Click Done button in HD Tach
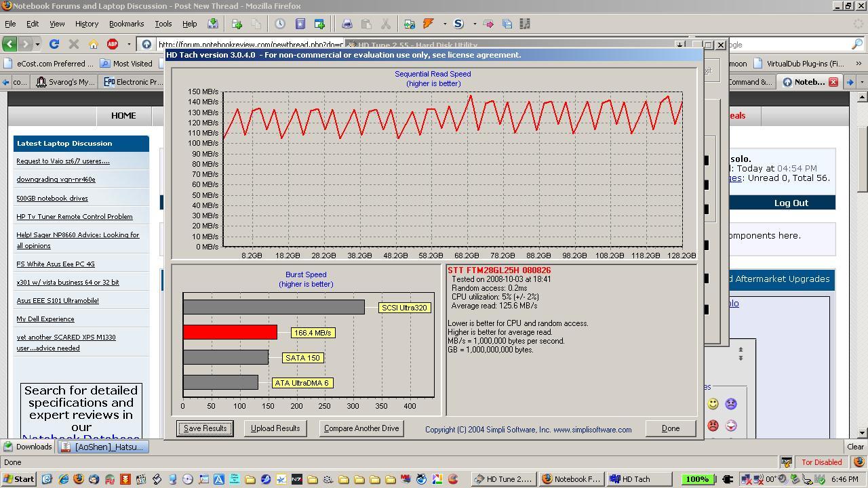The width and height of the screenshot is (868, 488). pos(671,428)
